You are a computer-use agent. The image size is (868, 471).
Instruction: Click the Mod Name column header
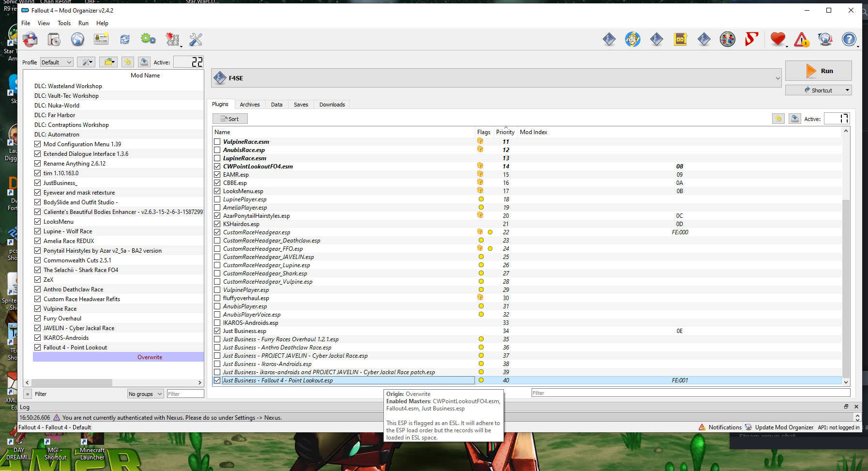[145, 76]
